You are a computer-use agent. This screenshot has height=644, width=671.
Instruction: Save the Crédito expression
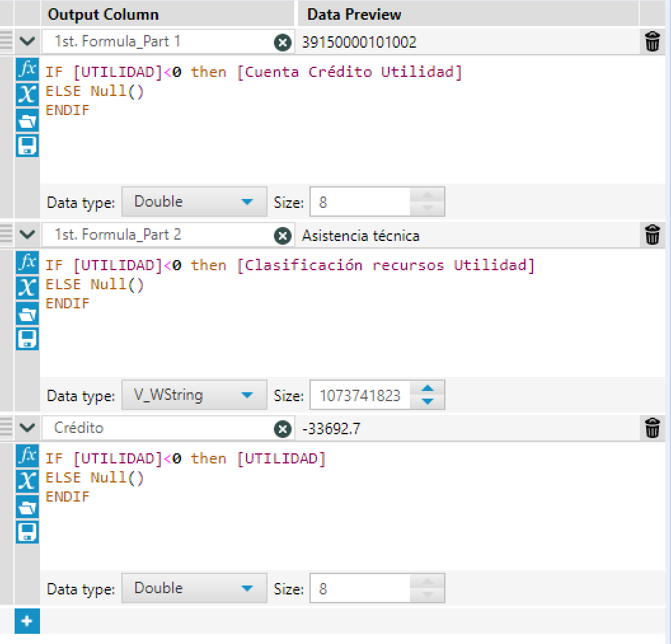27,532
